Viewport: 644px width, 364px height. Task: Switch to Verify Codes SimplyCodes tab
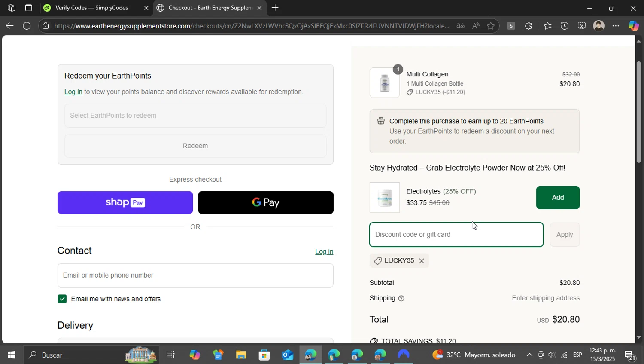91,8
